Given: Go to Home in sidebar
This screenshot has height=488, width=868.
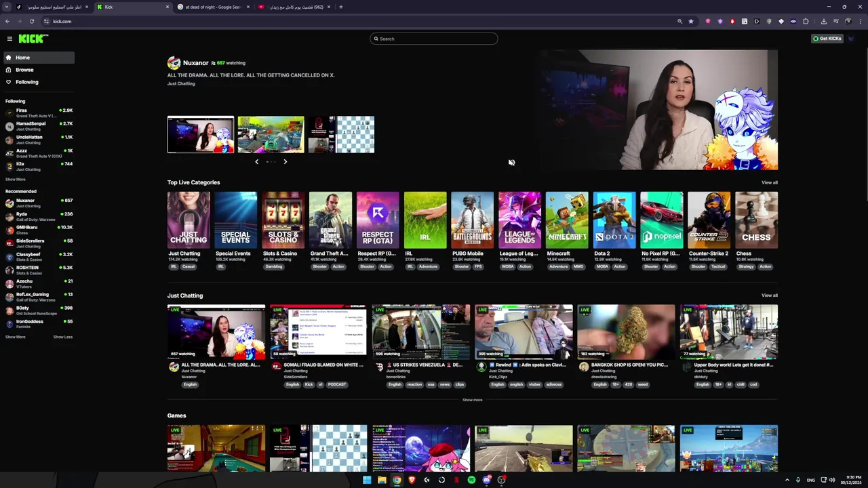Looking at the screenshot, I should [x=39, y=58].
